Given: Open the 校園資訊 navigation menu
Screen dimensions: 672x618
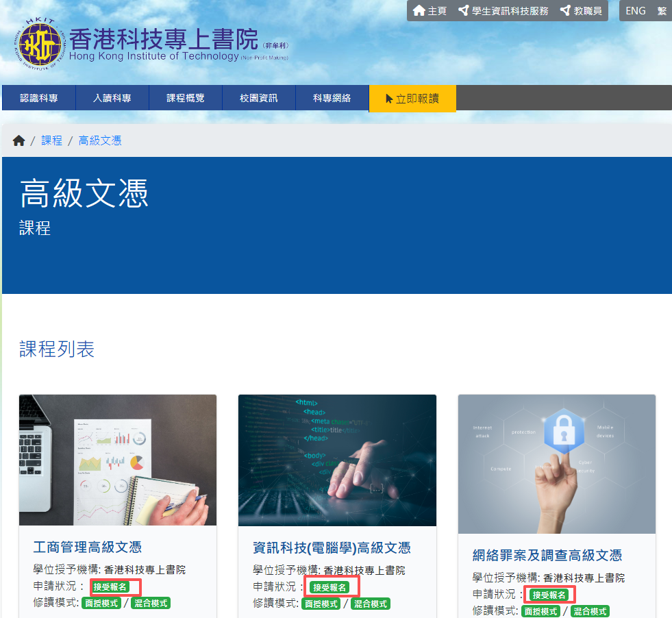Looking at the screenshot, I should click(258, 97).
